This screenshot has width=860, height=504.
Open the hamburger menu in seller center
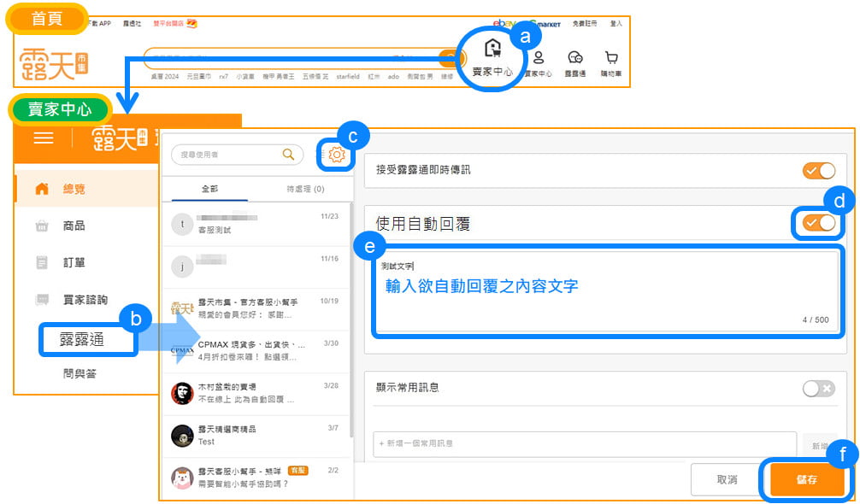pyautogui.click(x=43, y=138)
